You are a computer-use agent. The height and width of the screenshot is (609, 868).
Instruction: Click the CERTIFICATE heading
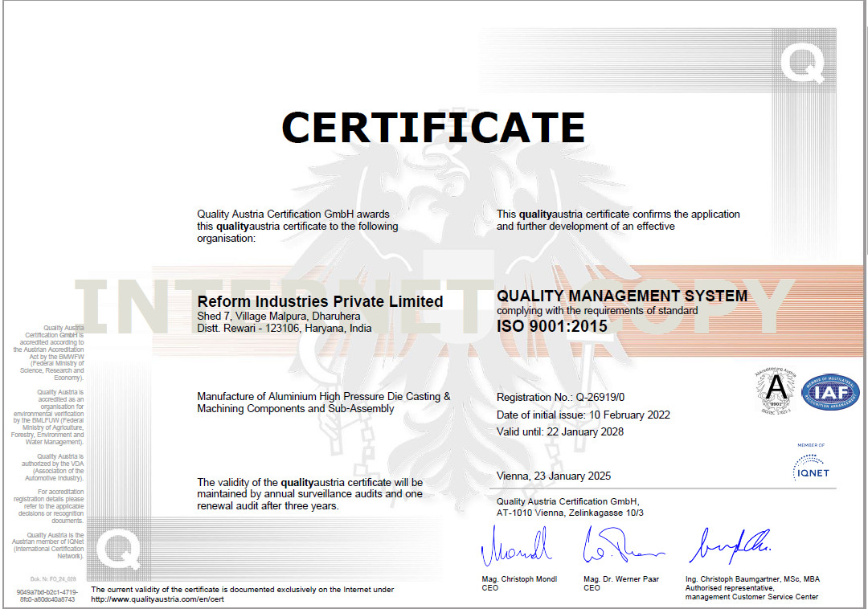click(x=432, y=127)
